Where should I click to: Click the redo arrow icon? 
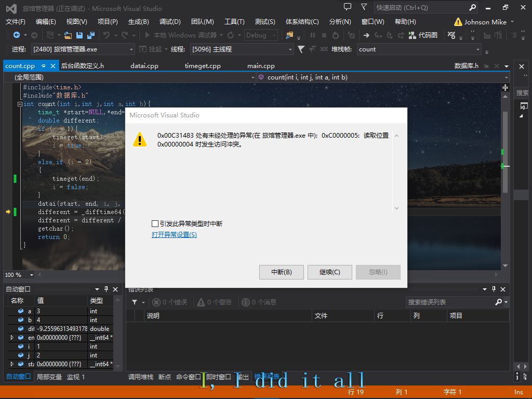125,35
